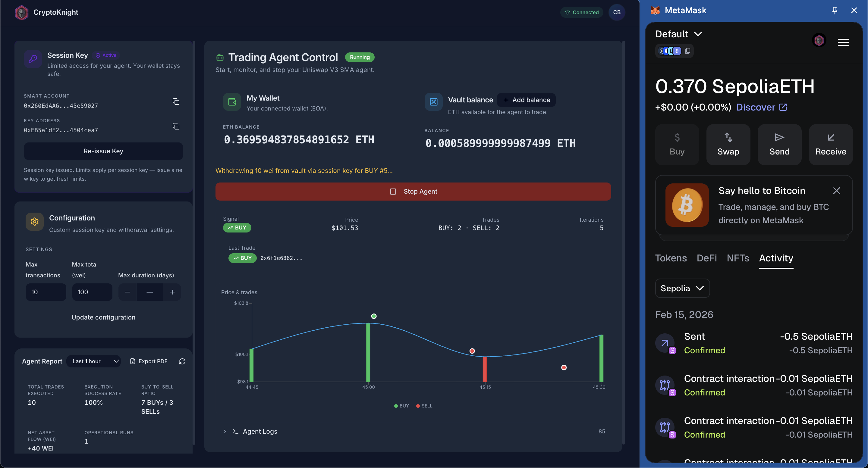The width and height of the screenshot is (868, 468).
Task: Open the Last 1 hour dropdown
Action: click(x=94, y=361)
